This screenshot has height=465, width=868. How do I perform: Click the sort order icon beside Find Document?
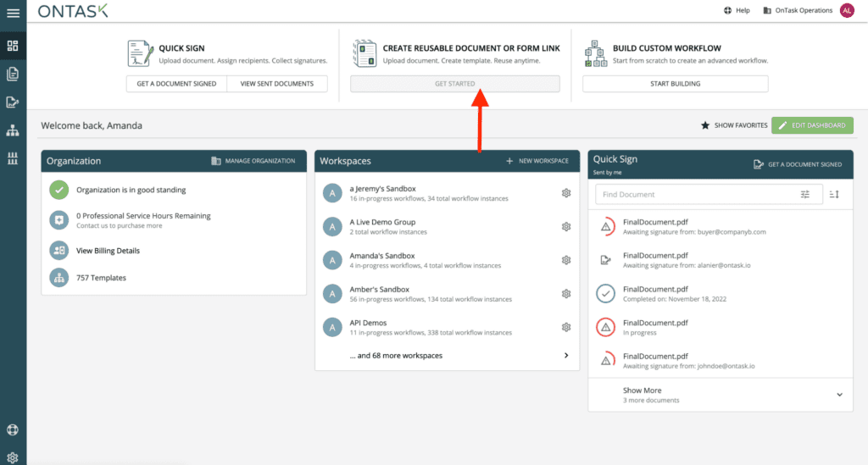coord(834,194)
